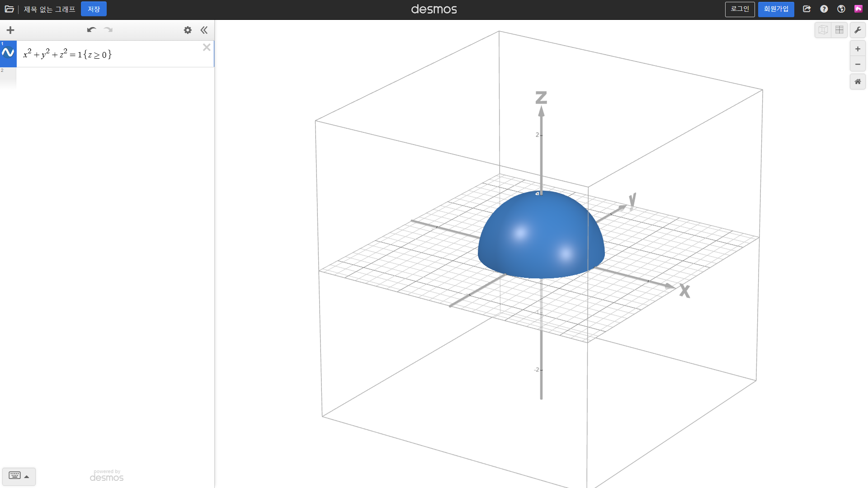Collapse the expression list panel
This screenshot has height=488, width=868.
click(204, 30)
